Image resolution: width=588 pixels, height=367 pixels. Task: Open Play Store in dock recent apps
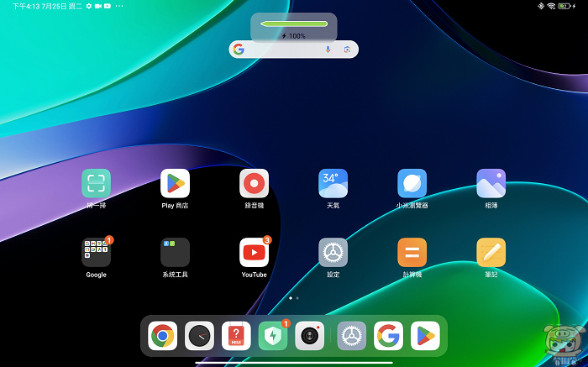pyautogui.click(x=425, y=336)
